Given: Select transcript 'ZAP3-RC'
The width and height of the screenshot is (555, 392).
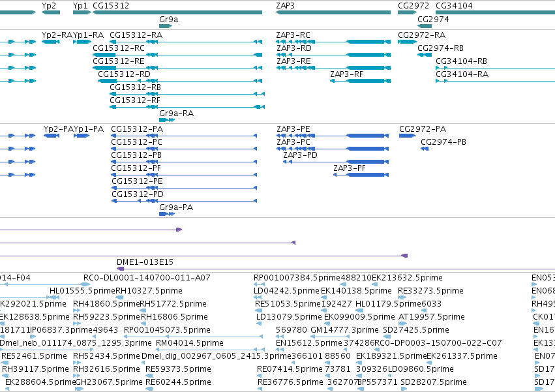Looking at the screenshot, I should tap(293, 35).
